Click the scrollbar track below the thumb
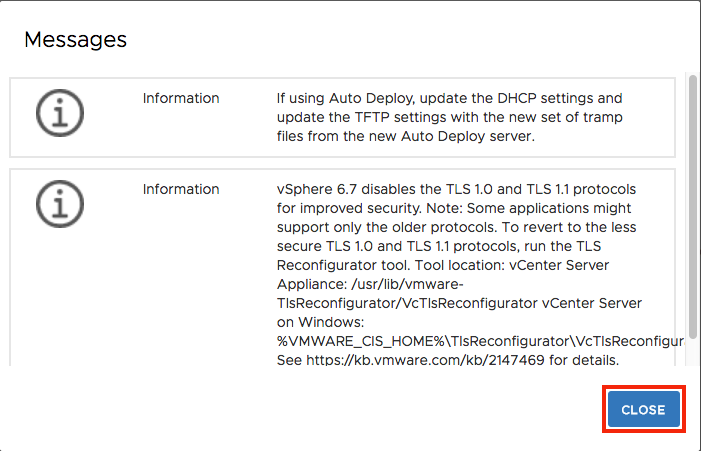This screenshot has height=451, width=701. 693,353
